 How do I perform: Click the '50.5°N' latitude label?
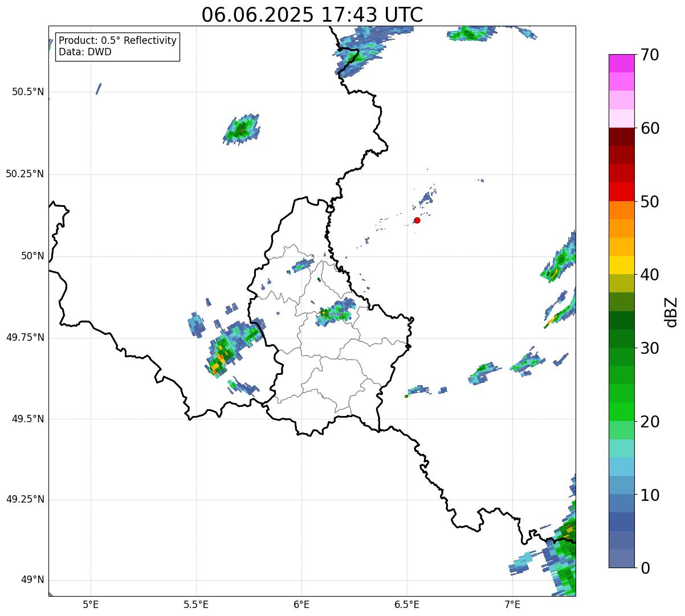pos(27,92)
